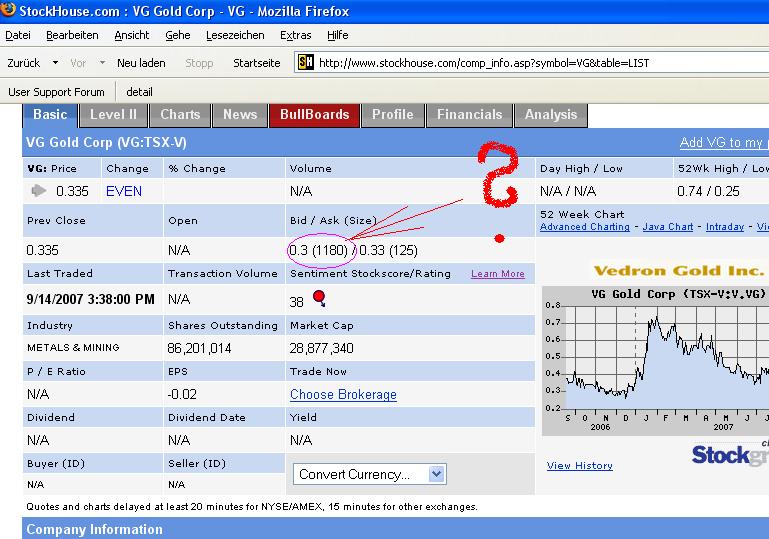Screen dimensions: 769x539
Task: Open the Financials tab
Action: pos(469,115)
